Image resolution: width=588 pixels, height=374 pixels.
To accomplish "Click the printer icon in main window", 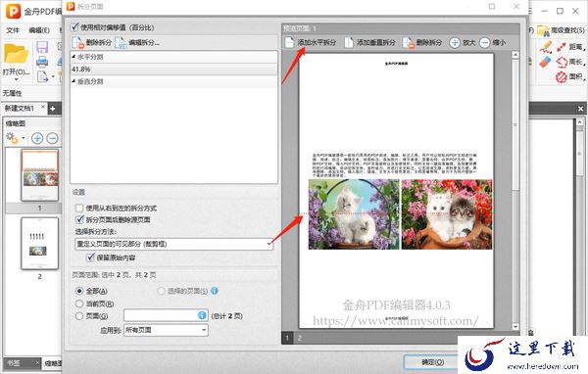I will tap(42, 61).
